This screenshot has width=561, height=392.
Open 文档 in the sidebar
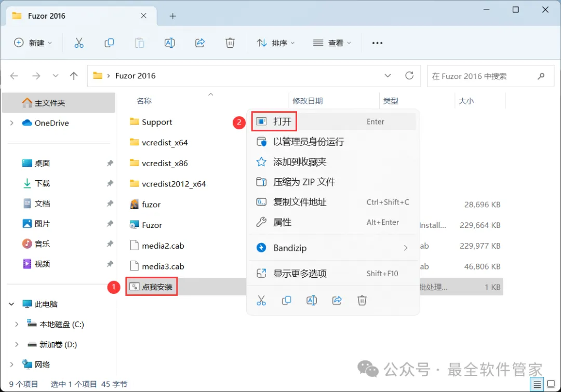pos(42,204)
